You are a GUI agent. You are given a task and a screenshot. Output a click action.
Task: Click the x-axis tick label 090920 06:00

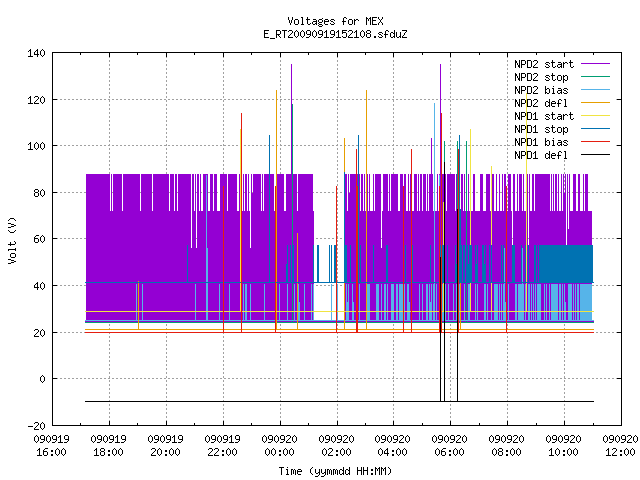tap(449, 446)
